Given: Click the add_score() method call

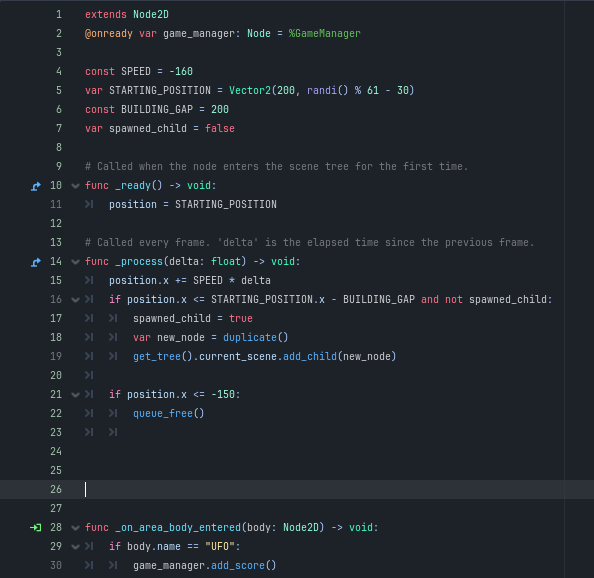Looking at the screenshot, I should (x=243, y=566).
